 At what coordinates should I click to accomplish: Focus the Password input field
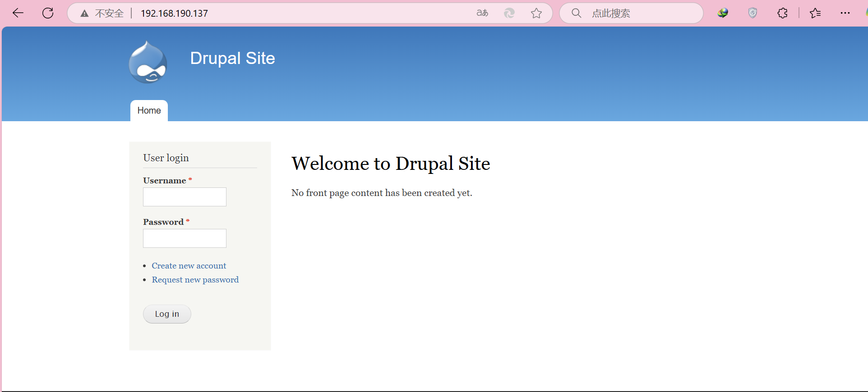pyautogui.click(x=185, y=238)
